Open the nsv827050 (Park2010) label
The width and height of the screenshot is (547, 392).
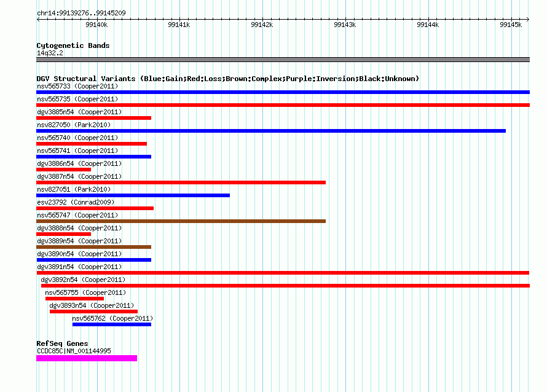pyautogui.click(x=74, y=125)
